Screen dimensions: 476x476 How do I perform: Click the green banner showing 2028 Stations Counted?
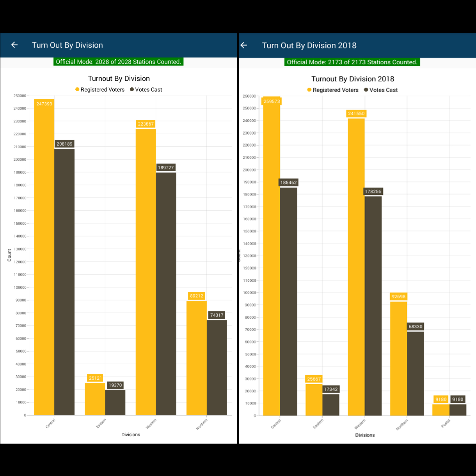pyautogui.click(x=118, y=62)
